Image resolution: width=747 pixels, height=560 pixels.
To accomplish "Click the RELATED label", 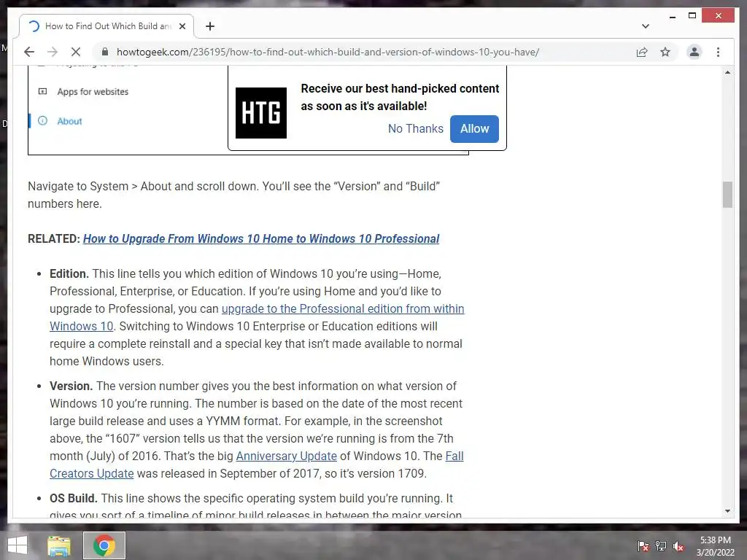I will pos(54,238).
